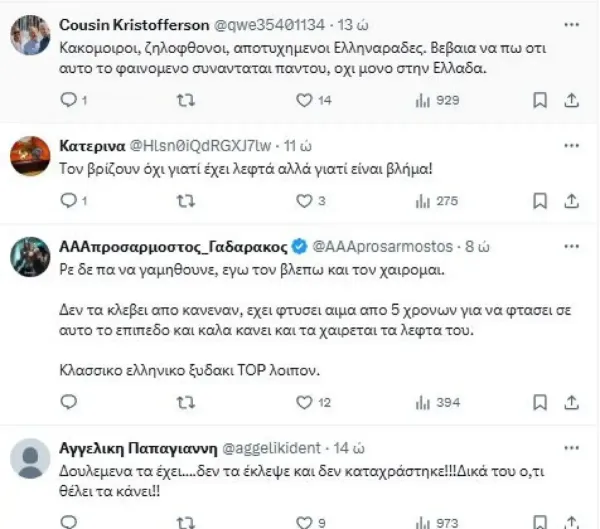Share the tweet by Κατερινα

coord(571,201)
